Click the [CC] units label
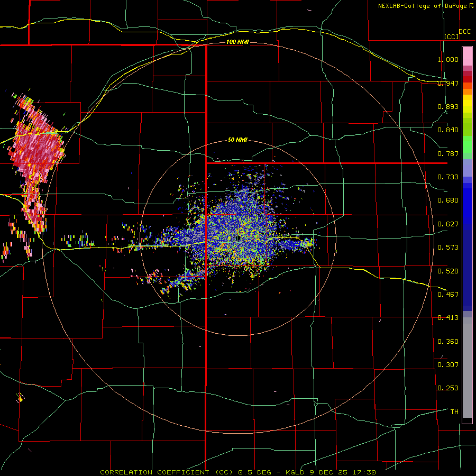This screenshot has height=476, width=476. tap(452, 36)
